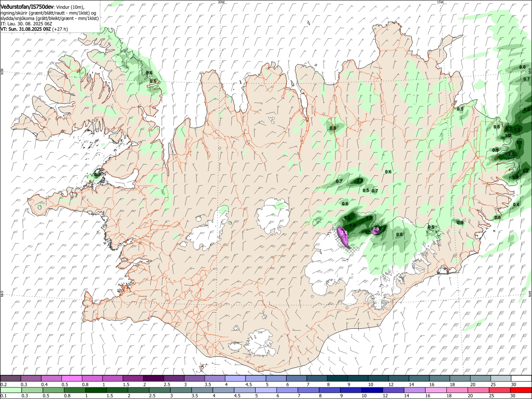Image resolution: width=532 pixels, height=399 pixels.
Task: Click the bright red 30 rain legend swatch
Action: pyautogui.click(x=521, y=390)
